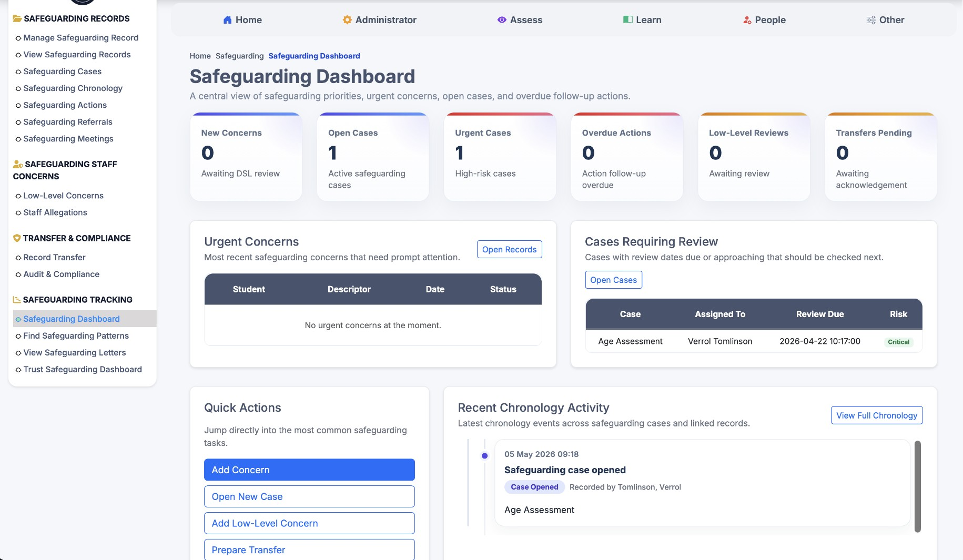Click Verrol Tomlinson in Assigned To column
Screen dimensions: 963x560
point(720,341)
